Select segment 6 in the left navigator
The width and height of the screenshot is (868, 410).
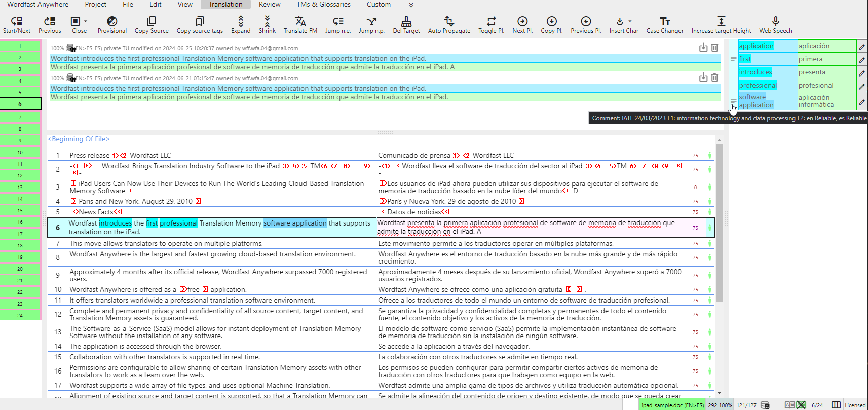click(x=20, y=104)
